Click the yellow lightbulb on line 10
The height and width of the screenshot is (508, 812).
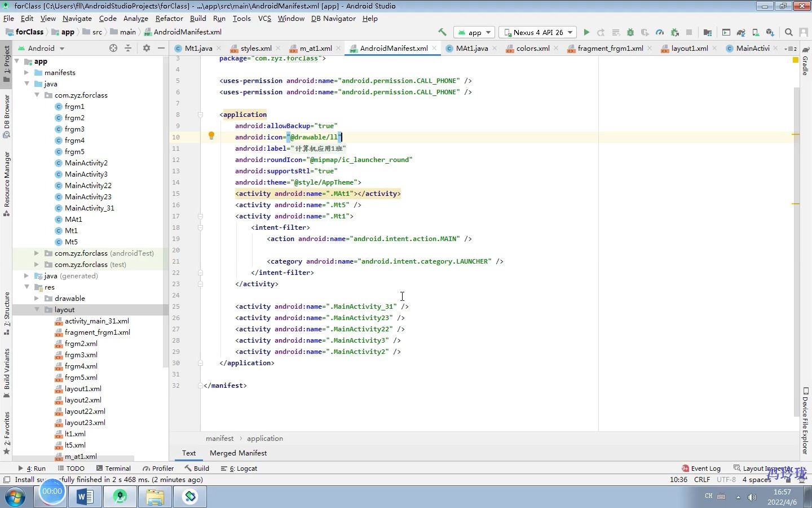(211, 135)
